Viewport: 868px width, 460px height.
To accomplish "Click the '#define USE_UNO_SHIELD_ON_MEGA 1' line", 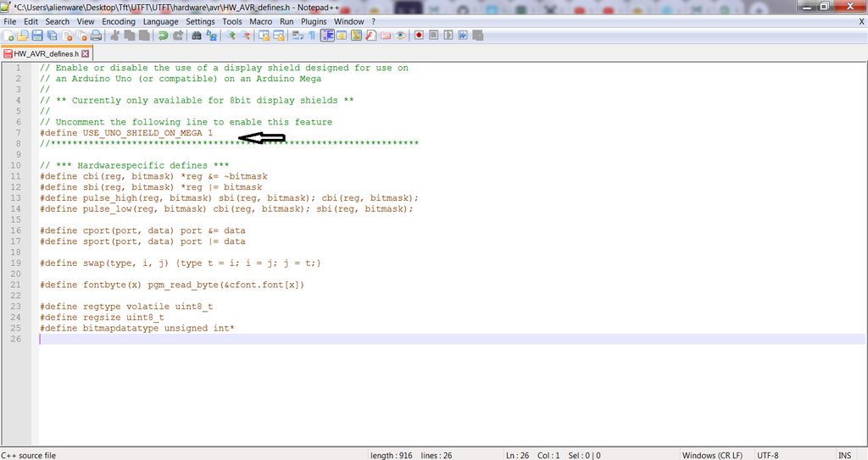I will click(x=126, y=133).
